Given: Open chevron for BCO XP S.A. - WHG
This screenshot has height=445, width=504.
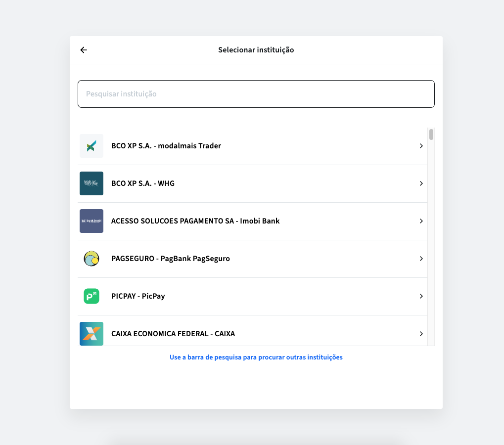Looking at the screenshot, I should 421,183.
